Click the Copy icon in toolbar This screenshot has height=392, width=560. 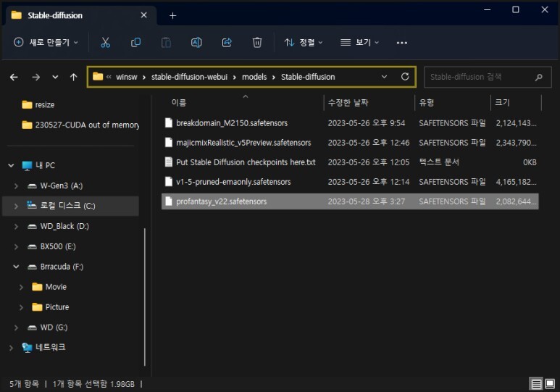(135, 43)
